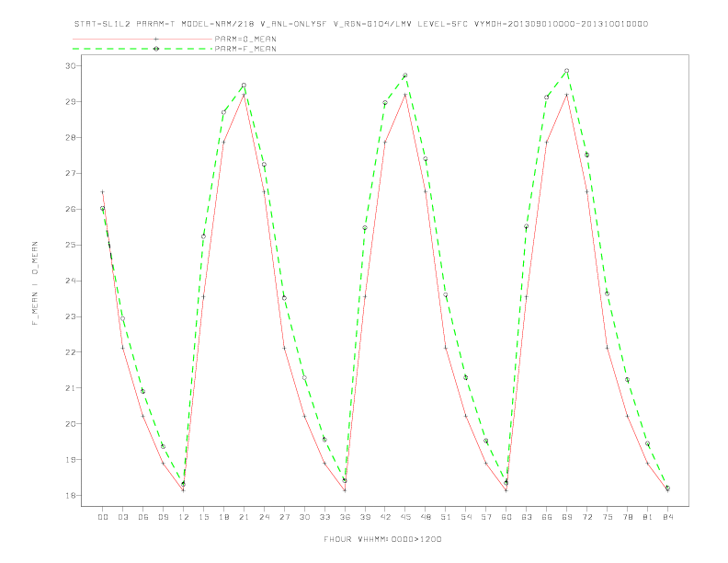This screenshot has width=728, height=563.
Task: Select the green F_MEAN peak marker at hour 69
Action: 567,71
